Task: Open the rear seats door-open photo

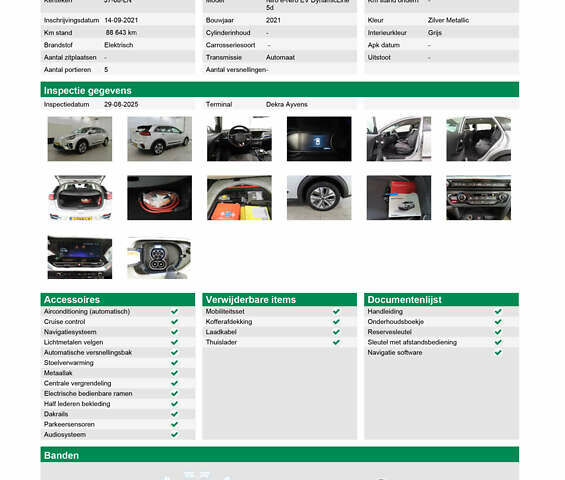Action: (x=479, y=139)
